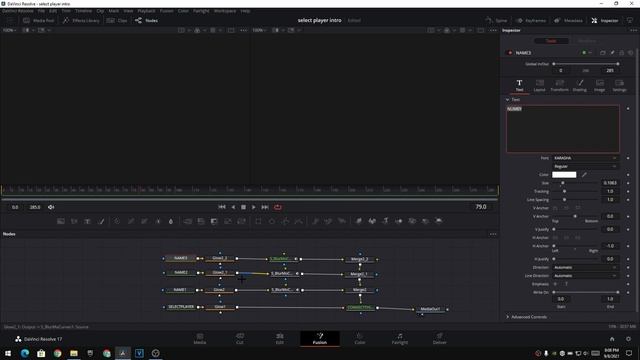This screenshot has width=640, height=360.
Task: Add a Matte Control node from the toolbar
Action: [x=214, y=221]
